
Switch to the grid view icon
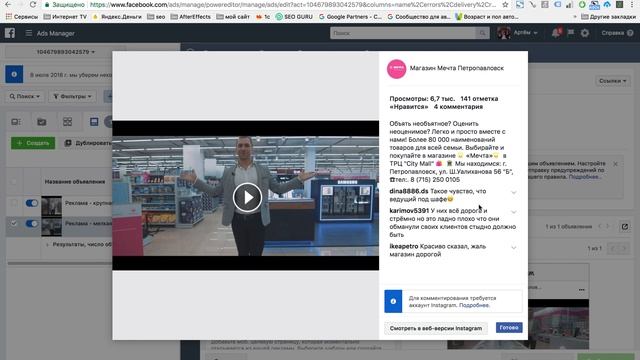click(x=67, y=122)
